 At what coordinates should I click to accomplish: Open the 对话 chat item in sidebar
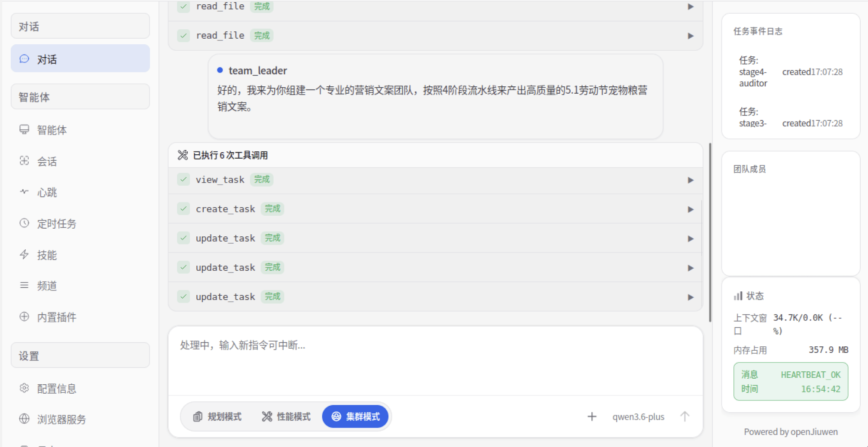[x=80, y=58]
